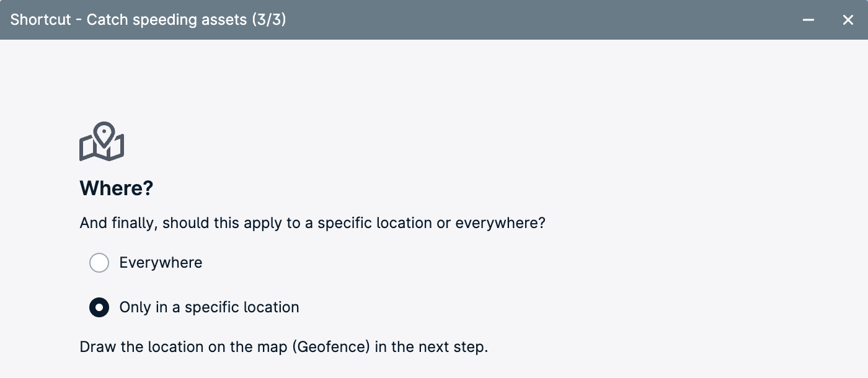Click the (3/3) step indicator in title

(268, 20)
